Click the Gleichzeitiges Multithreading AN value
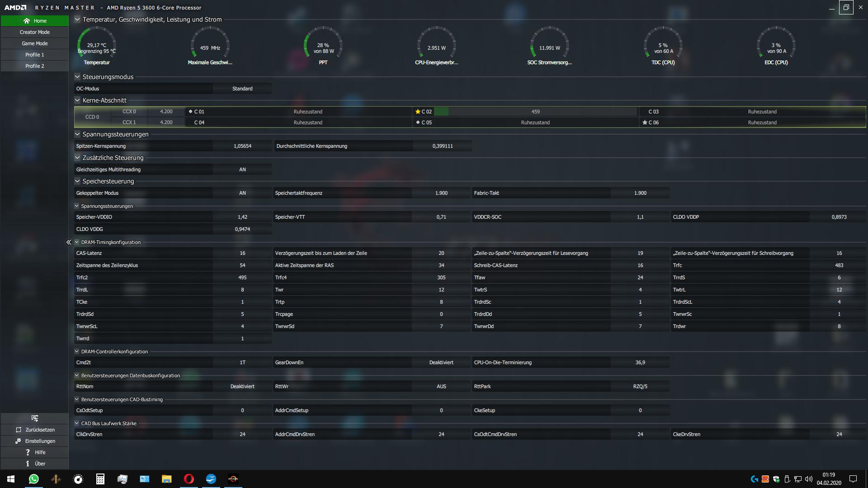This screenshot has height=488, width=868. [x=242, y=169]
